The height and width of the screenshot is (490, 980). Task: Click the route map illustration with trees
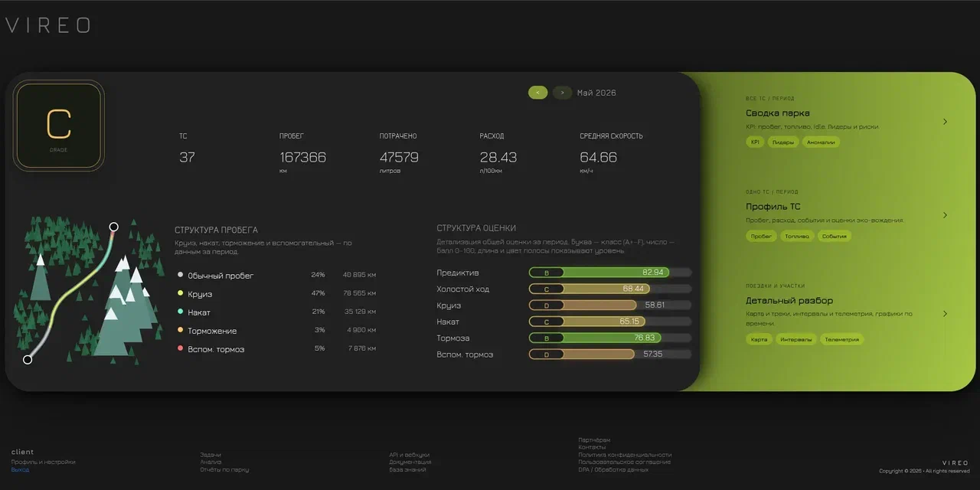point(89,291)
